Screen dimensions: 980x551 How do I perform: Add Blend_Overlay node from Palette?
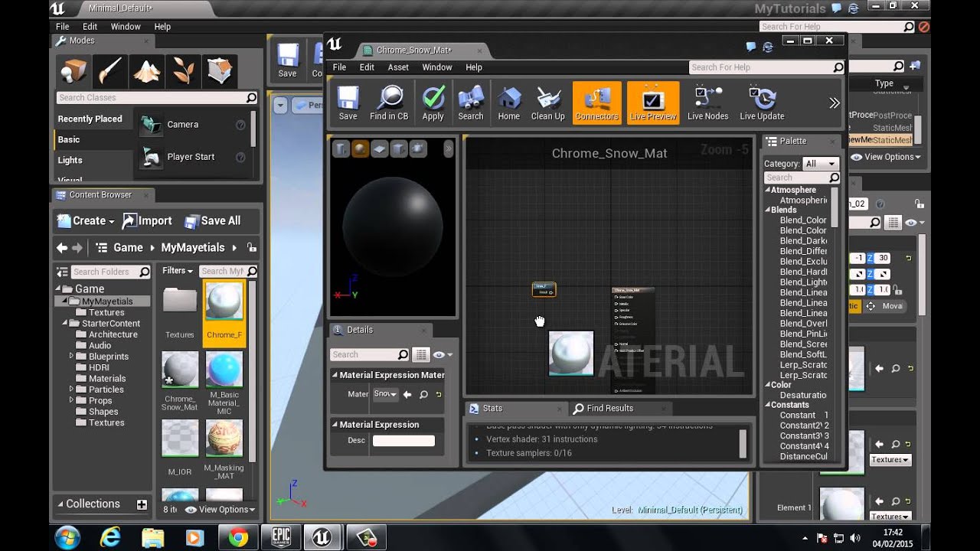[803, 324]
